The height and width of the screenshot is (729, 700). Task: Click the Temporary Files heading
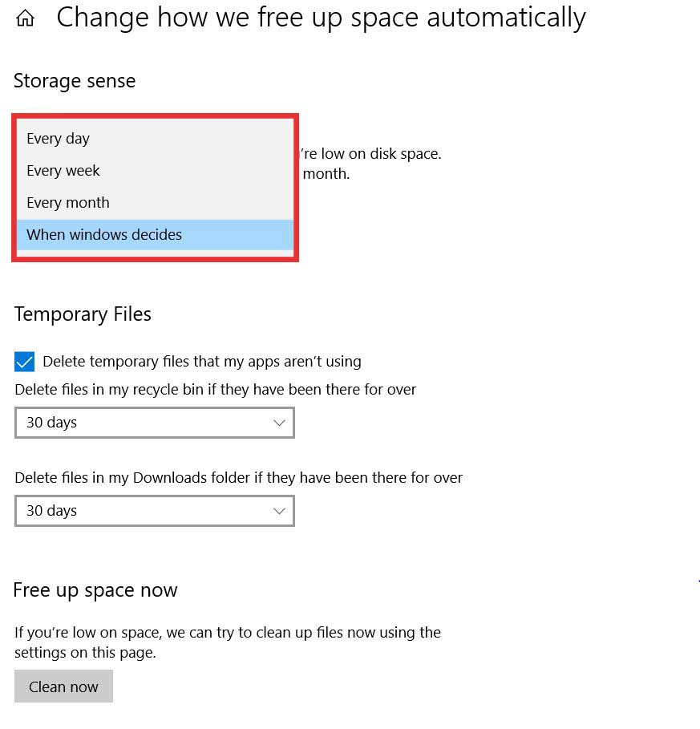(83, 314)
